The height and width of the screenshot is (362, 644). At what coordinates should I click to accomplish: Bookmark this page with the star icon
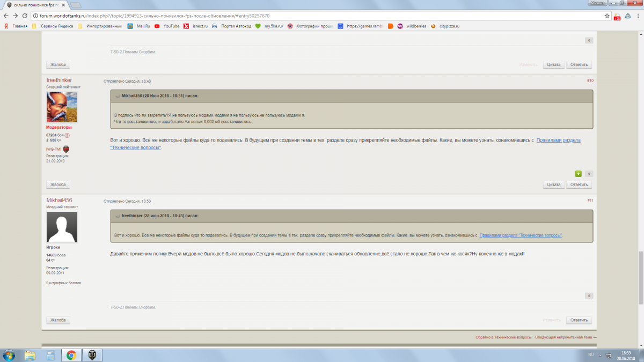(607, 16)
